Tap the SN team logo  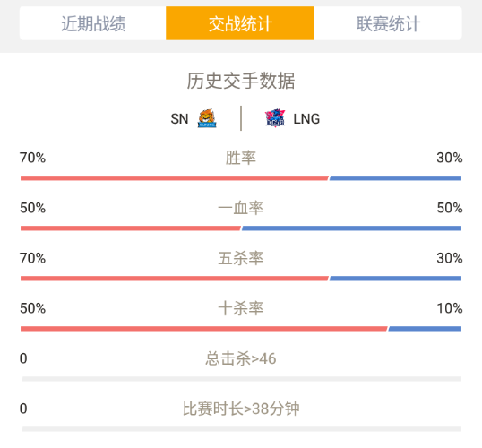coord(207,118)
